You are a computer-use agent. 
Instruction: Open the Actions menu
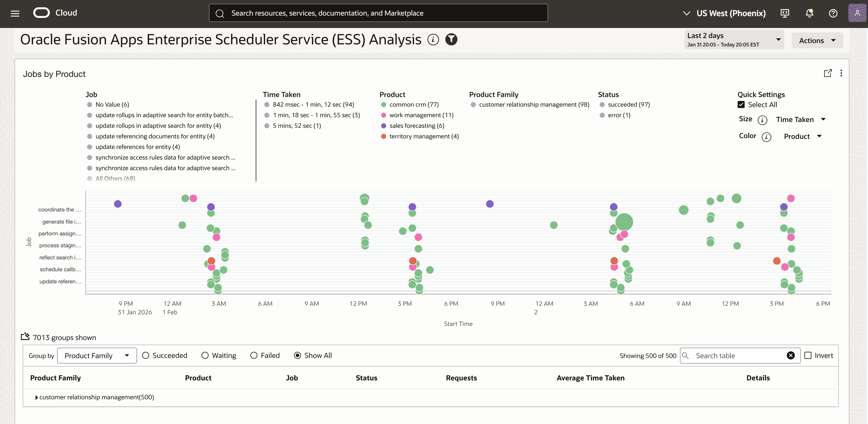817,40
